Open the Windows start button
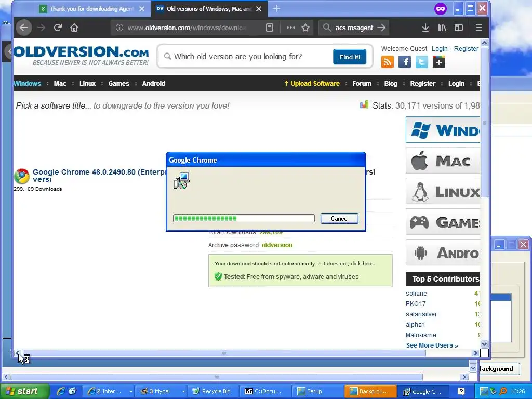Viewport: 532px width, 399px height. click(x=24, y=391)
